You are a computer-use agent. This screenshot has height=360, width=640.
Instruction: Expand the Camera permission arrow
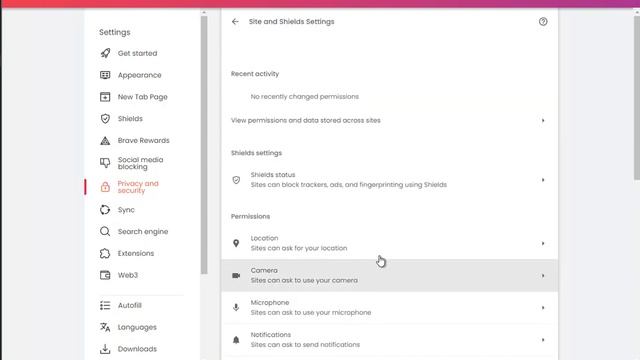[543, 276]
